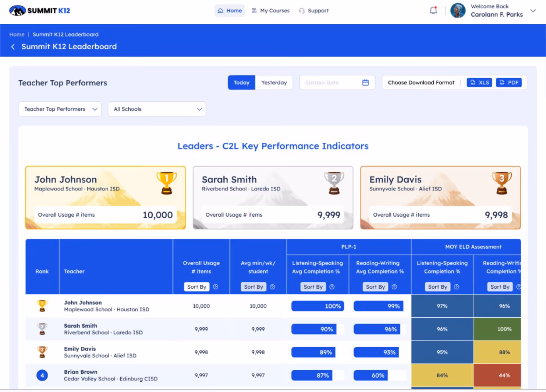Click Brian Brown name in table row
Viewport: 546px width, 392px height.
pyautogui.click(x=81, y=372)
